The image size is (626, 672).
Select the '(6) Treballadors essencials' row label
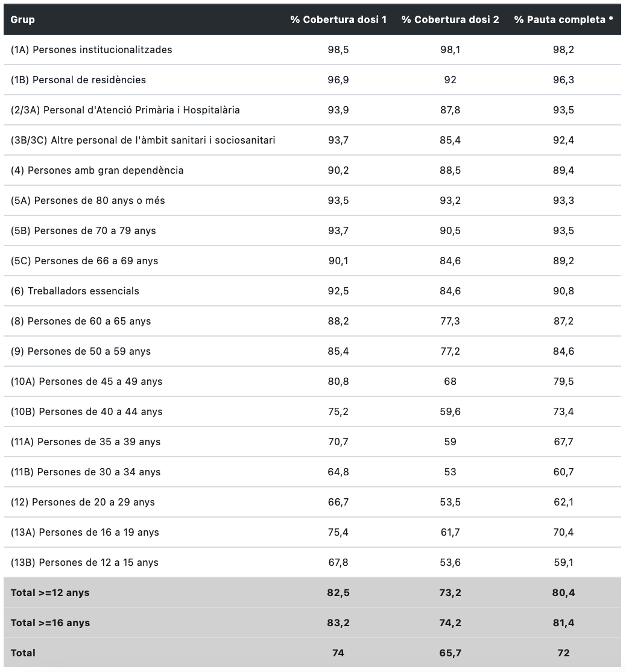click(75, 291)
